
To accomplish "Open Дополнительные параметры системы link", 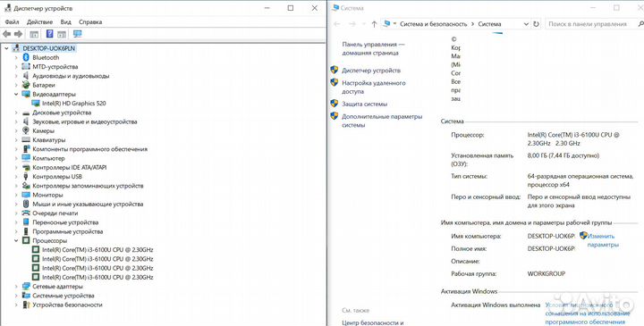I will click(x=382, y=121).
